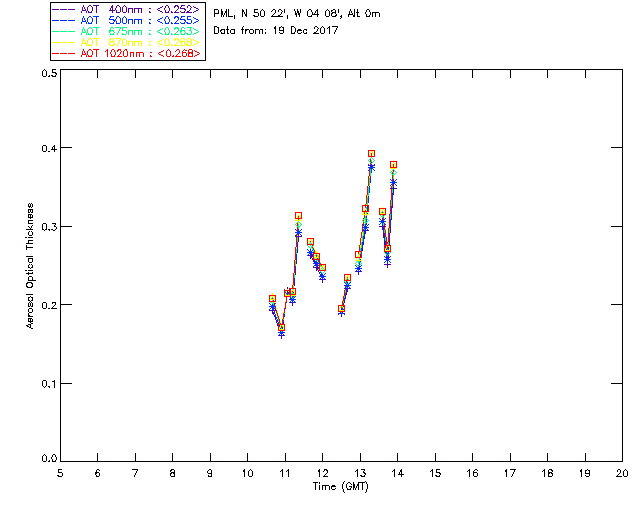Screen dimensions: 640x512
Task: Click the x-axis tick label 9
Action: click(x=210, y=473)
